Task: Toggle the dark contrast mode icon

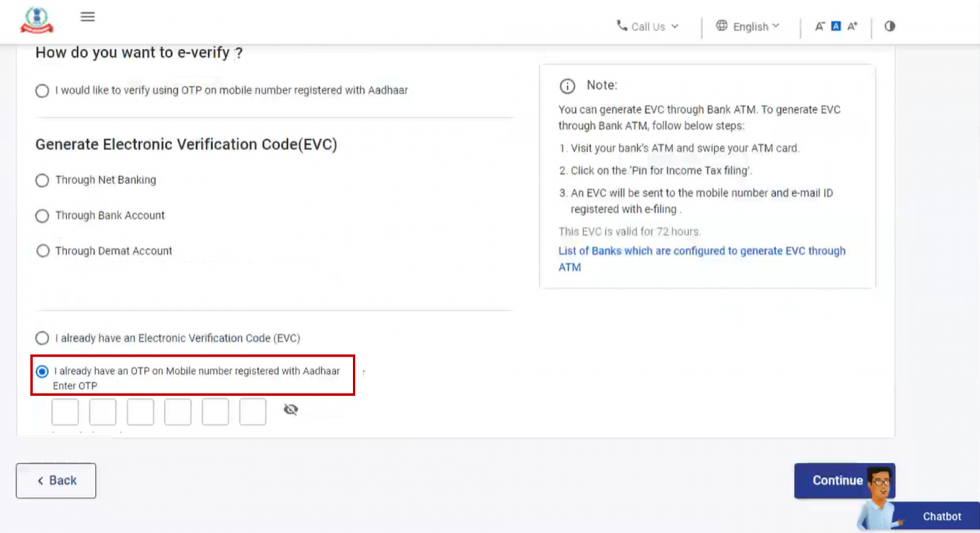Action: 890,26
